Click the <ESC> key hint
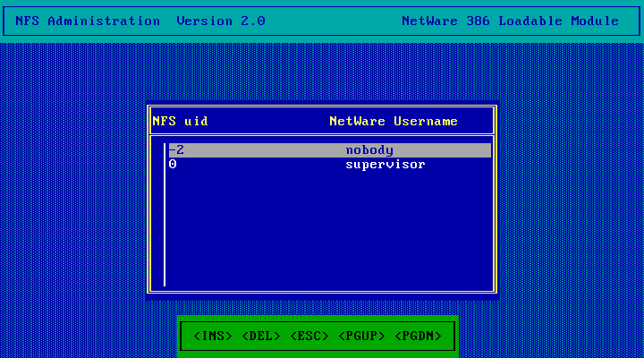This screenshot has height=358, width=644. point(309,337)
